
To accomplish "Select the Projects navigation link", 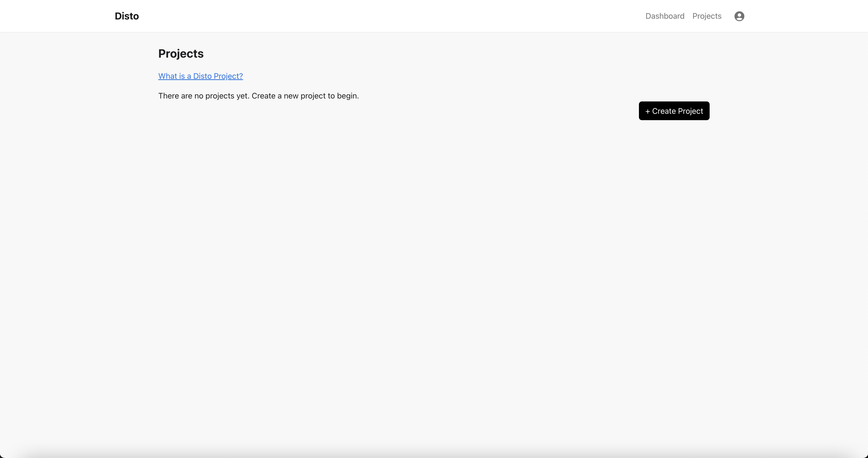I will tap(707, 16).
